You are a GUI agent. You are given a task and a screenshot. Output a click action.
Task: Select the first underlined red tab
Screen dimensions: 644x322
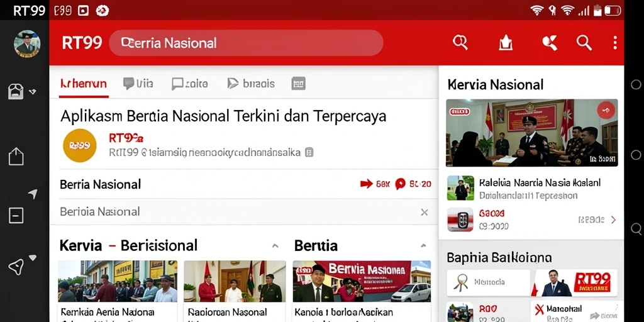[84, 84]
